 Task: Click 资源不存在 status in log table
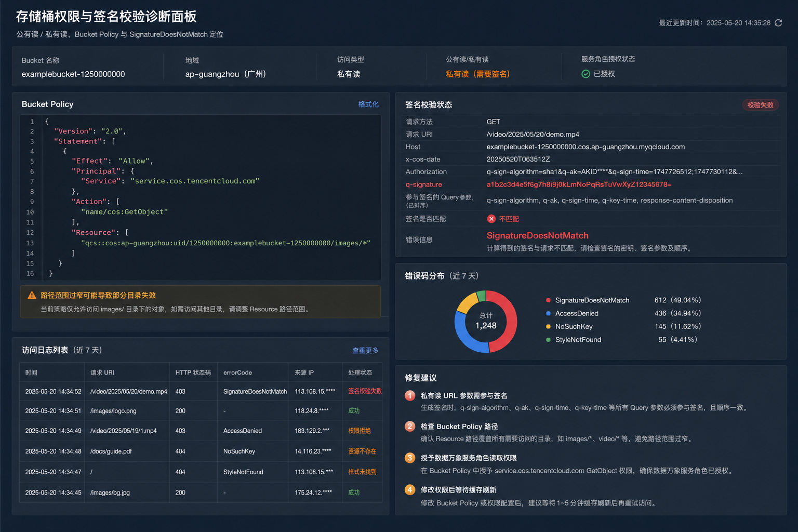coord(362,451)
